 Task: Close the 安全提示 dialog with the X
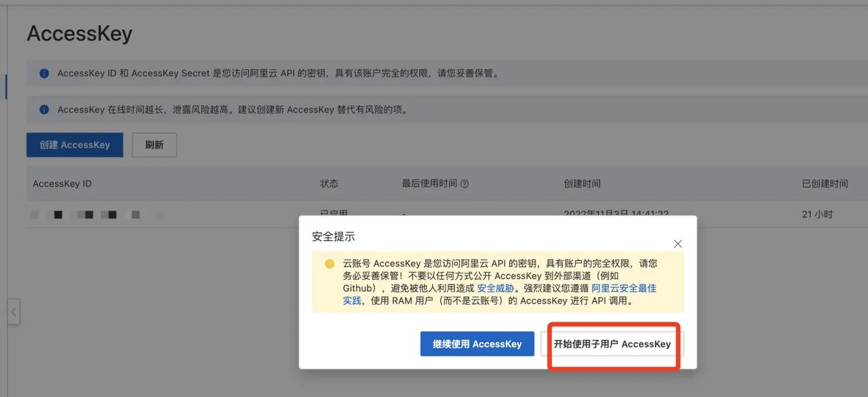pyautogui.click(x=677, y=243)
